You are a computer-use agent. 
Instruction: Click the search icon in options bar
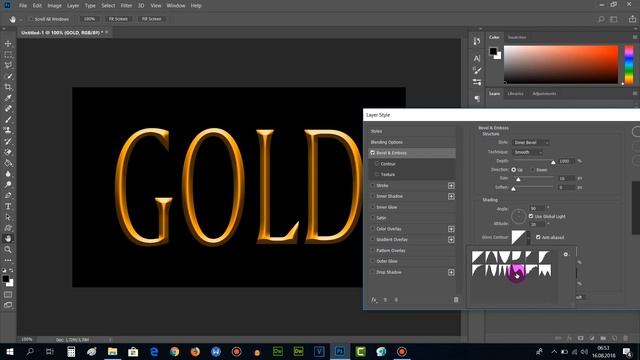pos(601,19)
